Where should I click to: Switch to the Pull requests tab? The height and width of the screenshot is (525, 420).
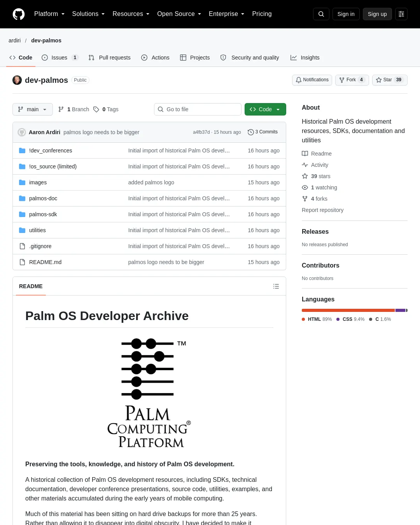point(109,58)
